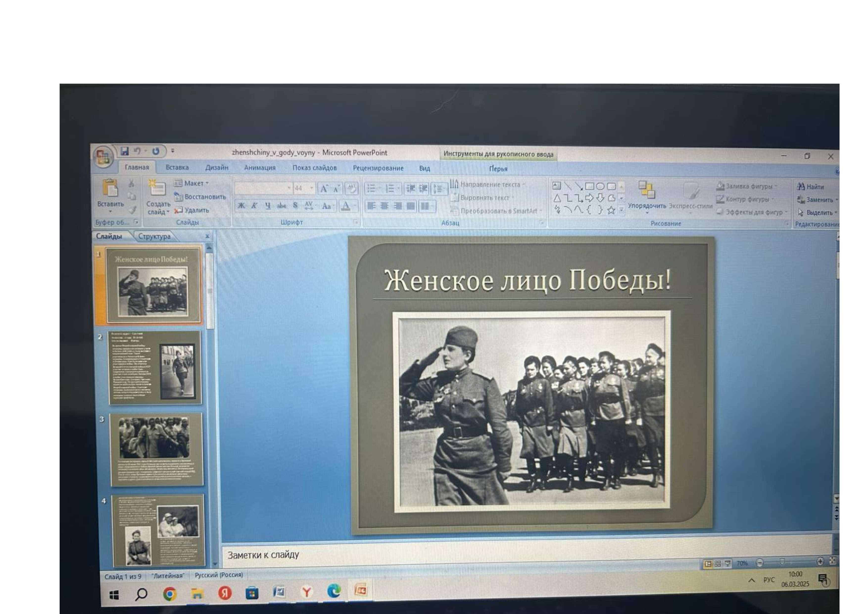Toggle center text alignment
This screenshot has height=614, width=868.
point(384,206)
